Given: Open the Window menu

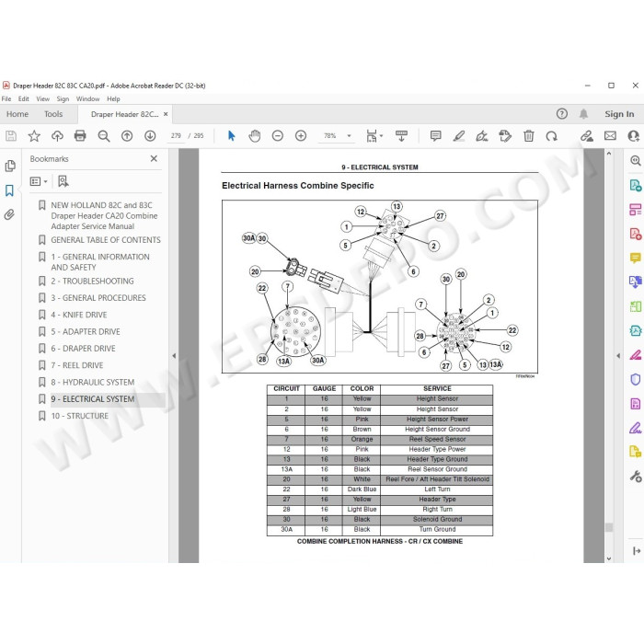Looking at the screenshot, I should [x=87, y=99].
